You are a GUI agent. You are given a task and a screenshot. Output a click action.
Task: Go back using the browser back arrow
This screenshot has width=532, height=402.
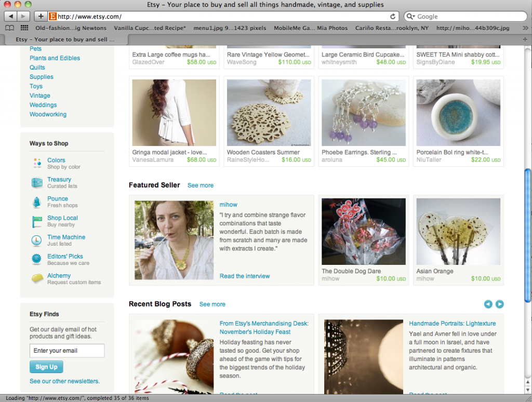pos(10,16)
